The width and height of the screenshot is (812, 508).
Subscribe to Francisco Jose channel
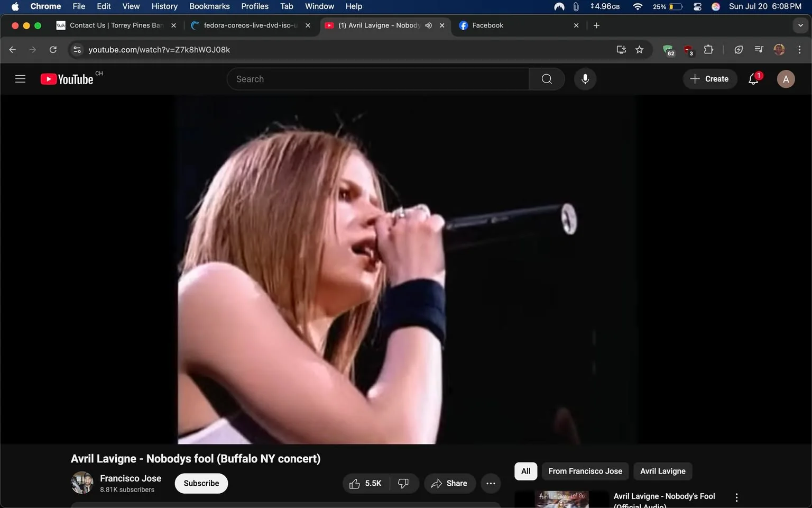coord(201,483)
